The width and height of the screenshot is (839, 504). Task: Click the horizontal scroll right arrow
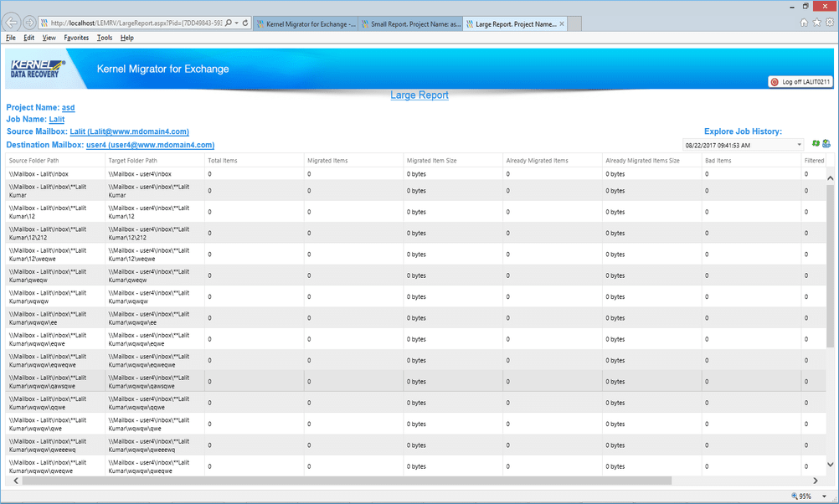[x=816, y=481]
